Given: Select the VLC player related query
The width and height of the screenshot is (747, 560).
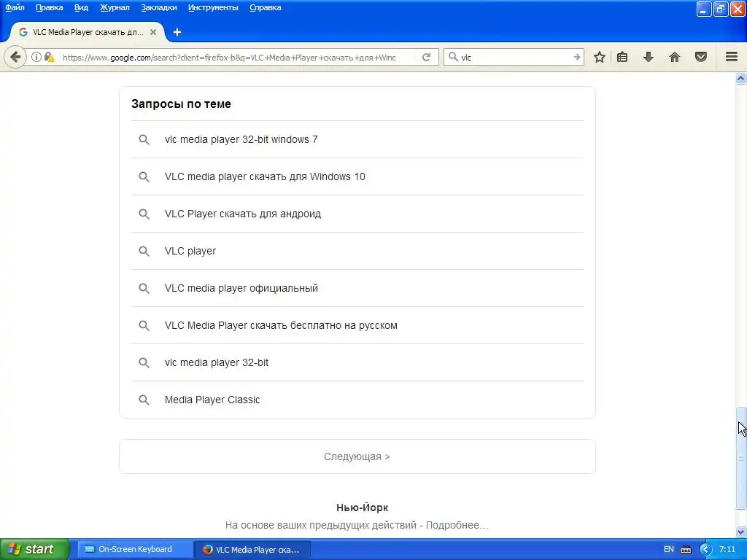Looking at the screenshot, I should point(357,251).
